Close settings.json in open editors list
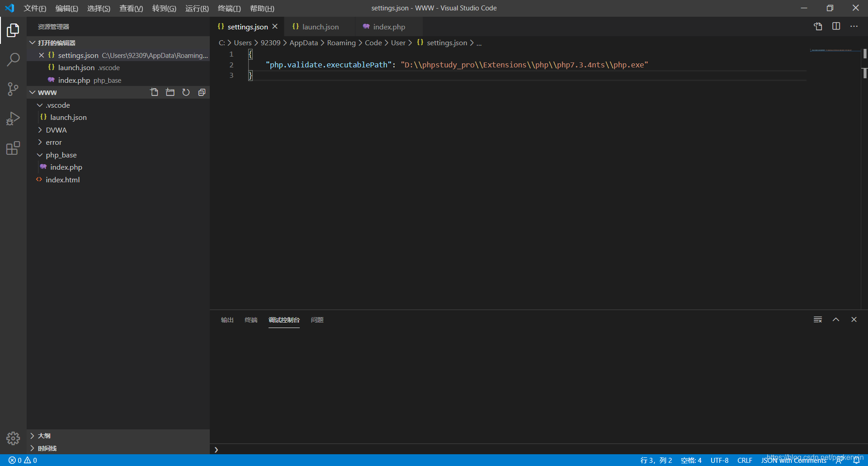Screen dimensions: 868x466 coord(41,55)
